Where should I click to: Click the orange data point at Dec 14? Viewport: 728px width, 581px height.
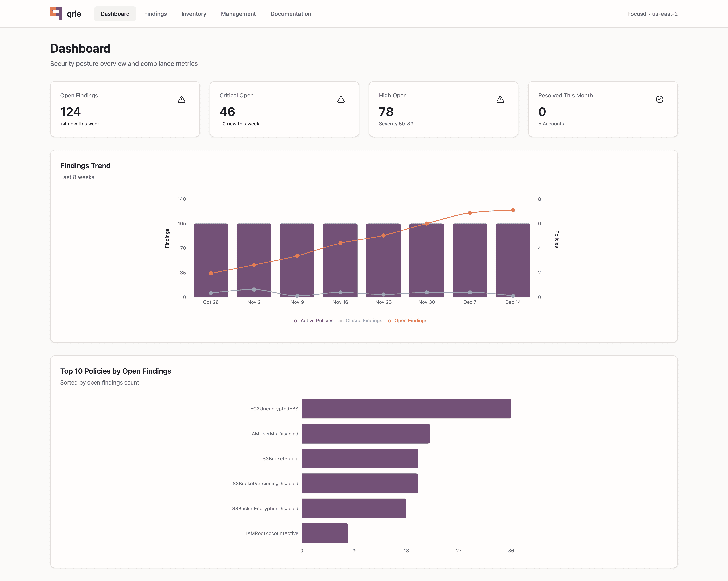513,210
